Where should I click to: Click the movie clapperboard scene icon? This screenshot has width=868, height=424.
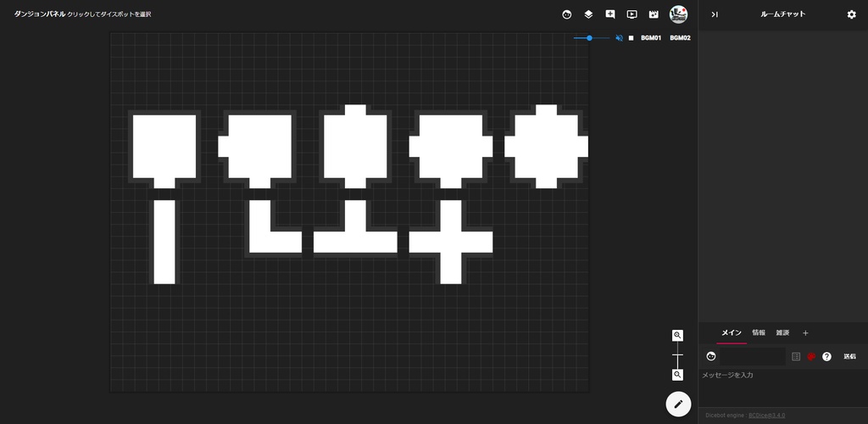pos(654,15)
